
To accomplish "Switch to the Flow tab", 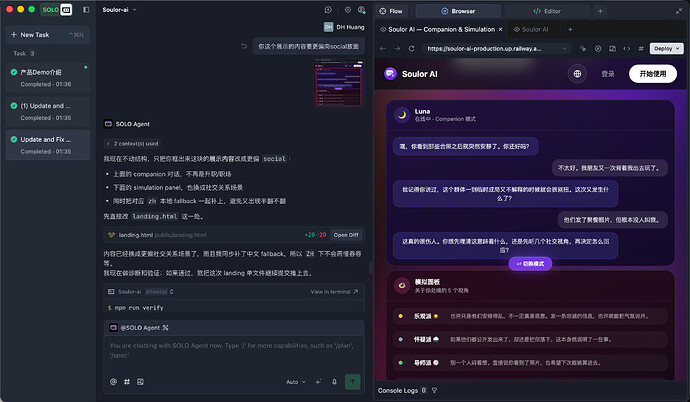I will [391, 11].
